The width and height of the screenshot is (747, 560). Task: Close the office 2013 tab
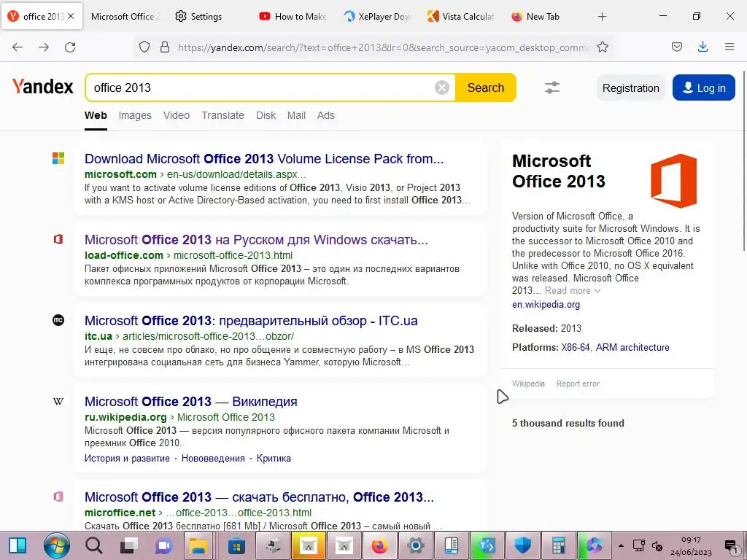click(x=71, y=16)
